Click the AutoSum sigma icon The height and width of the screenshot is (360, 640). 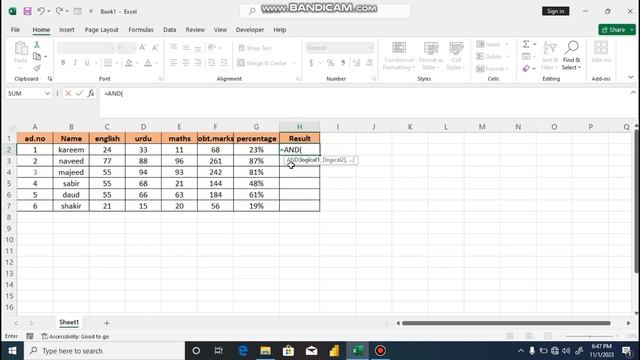coord(526,44)
